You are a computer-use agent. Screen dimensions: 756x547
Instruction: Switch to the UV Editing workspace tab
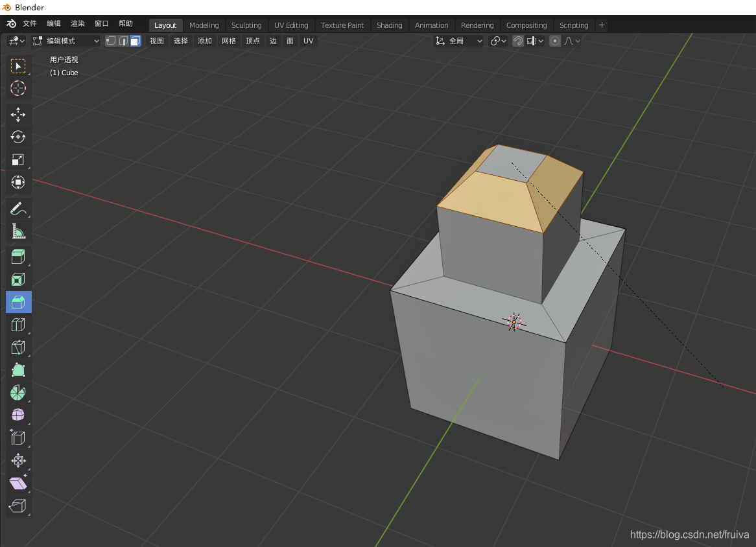(291, 25)
